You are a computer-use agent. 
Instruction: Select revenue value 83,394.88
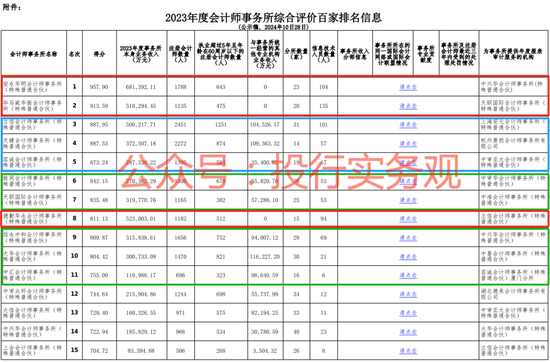point(141,351)
